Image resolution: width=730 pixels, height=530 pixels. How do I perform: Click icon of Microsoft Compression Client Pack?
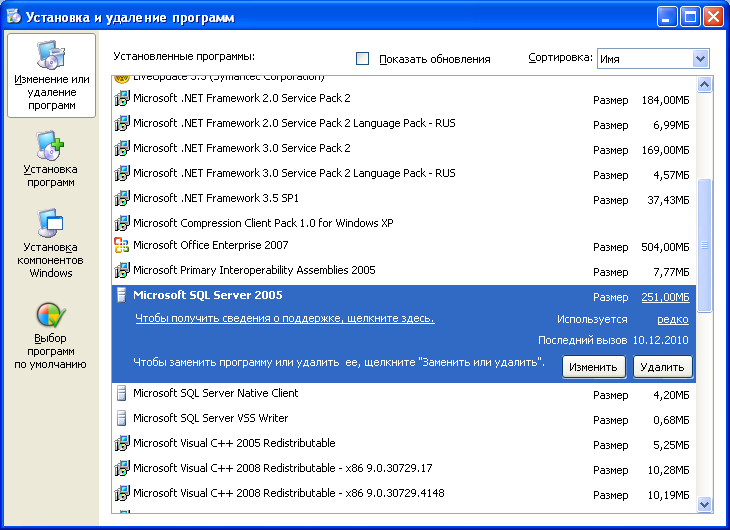tap(122, 223)
